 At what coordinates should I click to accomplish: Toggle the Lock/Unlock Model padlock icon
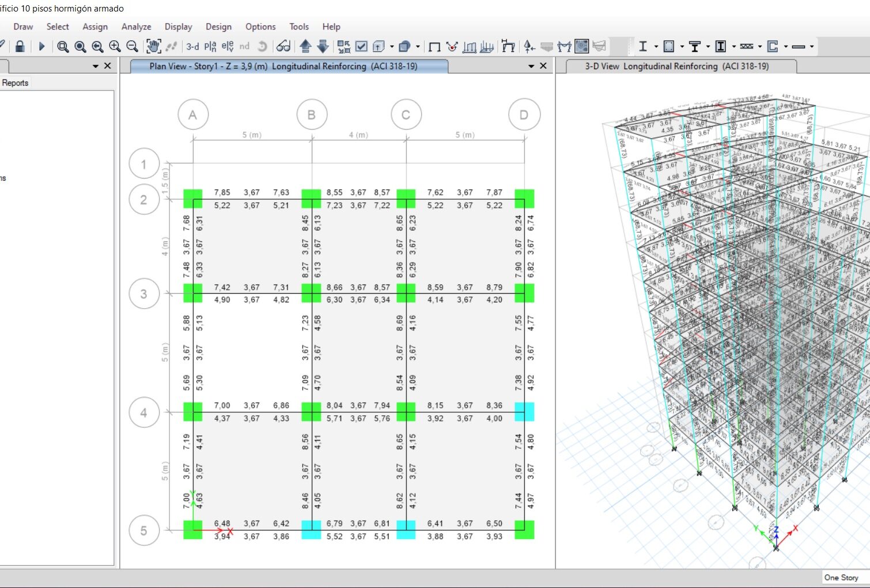20,46
